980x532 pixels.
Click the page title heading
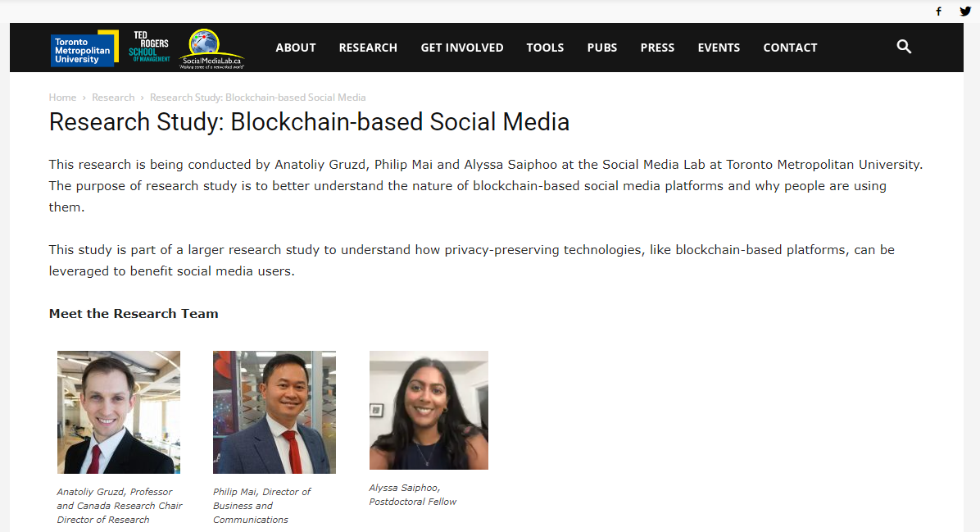click(309, 122)
